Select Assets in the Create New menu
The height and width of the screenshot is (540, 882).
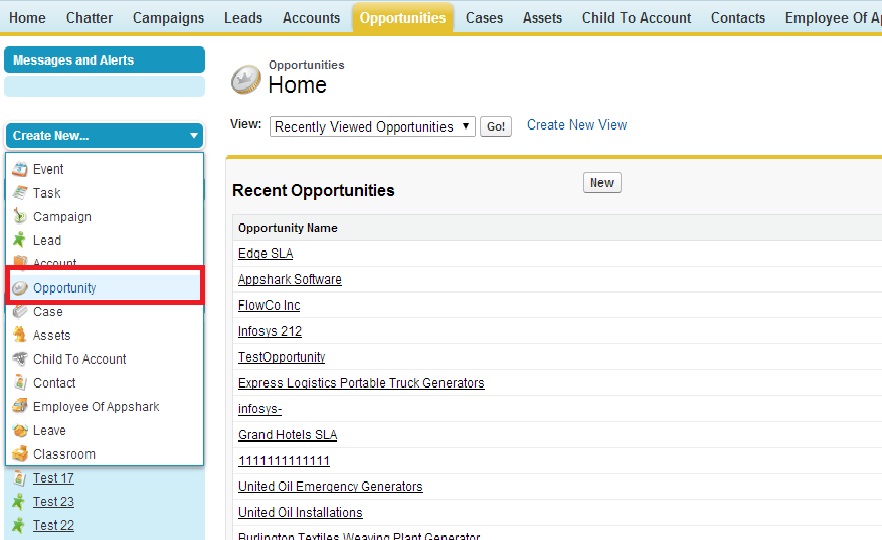pos(52,335)
